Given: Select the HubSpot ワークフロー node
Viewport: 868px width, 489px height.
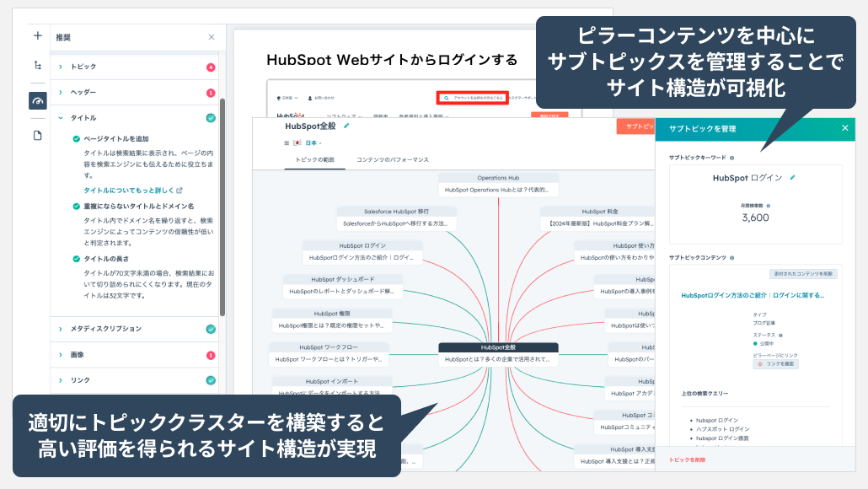Looking at the screenshot, I should click(x=329, y=353).
